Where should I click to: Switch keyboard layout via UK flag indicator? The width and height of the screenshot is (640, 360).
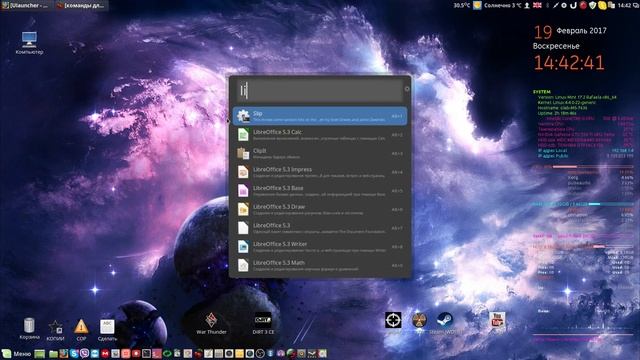pos(538,5)
